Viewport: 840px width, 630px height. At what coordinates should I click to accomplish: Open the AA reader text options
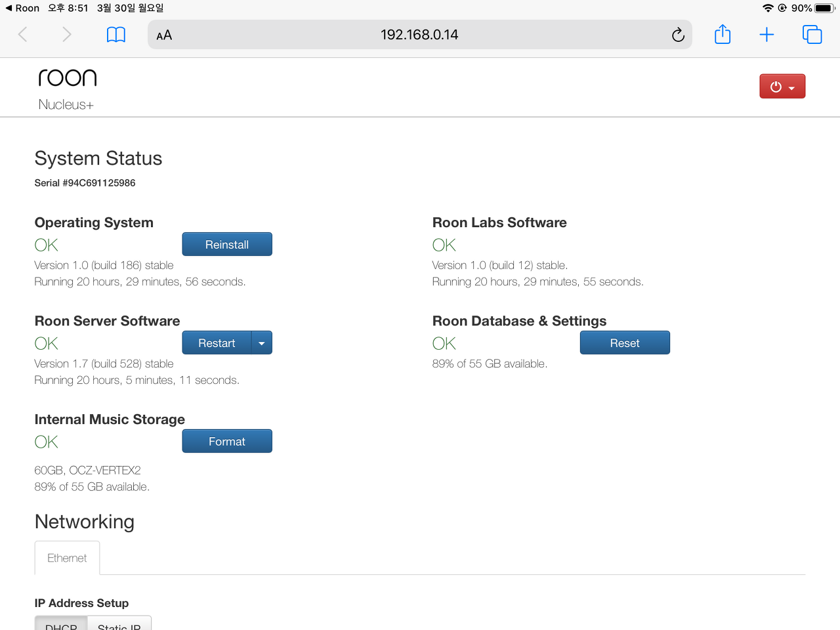pos(164,35)
